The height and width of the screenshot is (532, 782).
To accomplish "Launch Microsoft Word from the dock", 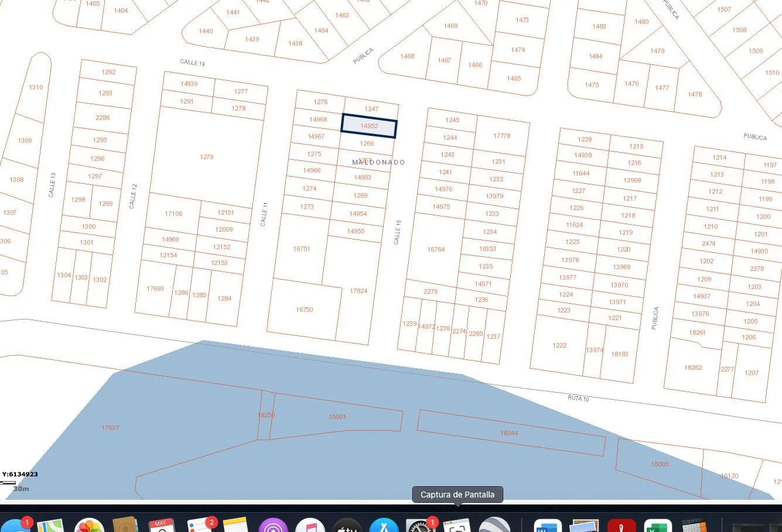I will tap(548, 526).
